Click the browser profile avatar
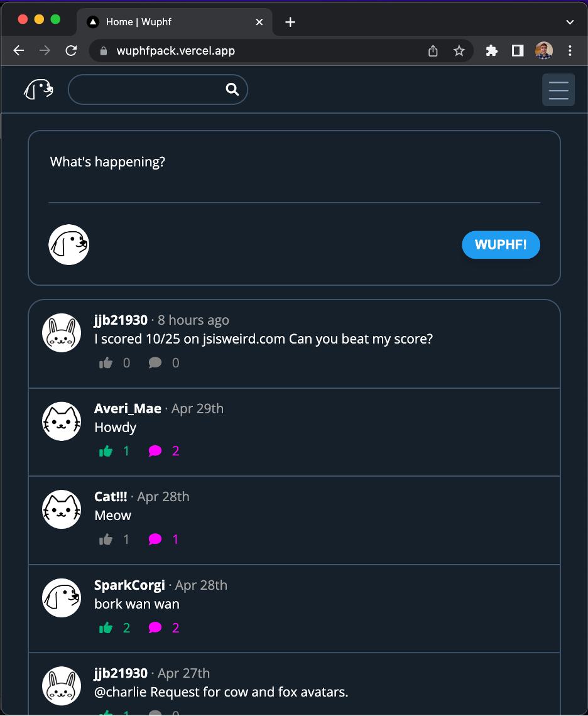This screenshot has height=716, width=588. (543, 50)
